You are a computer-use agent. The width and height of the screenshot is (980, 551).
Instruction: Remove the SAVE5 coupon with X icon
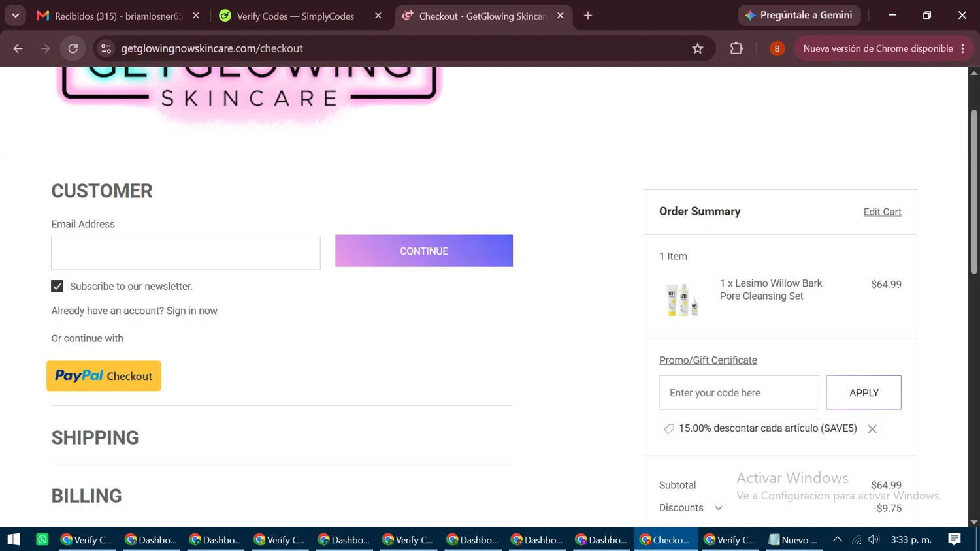(x=872, y=429)
